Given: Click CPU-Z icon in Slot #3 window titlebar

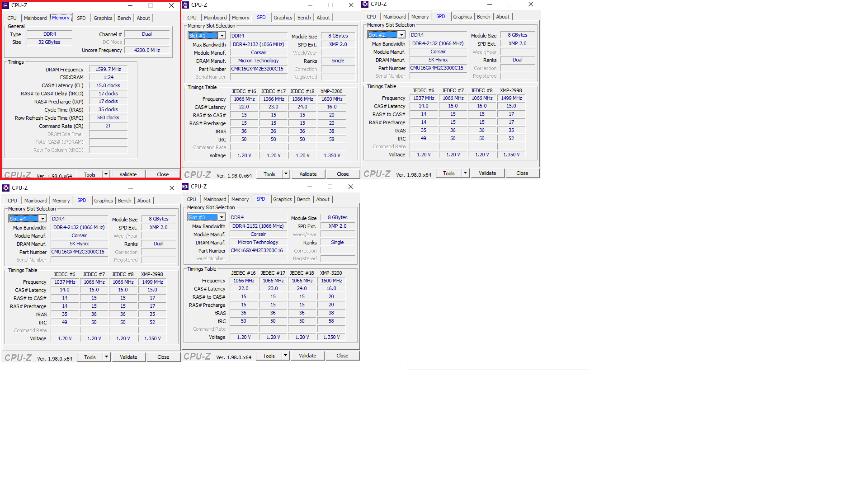Looking at the screenshot, I should pyautogui.click(x=185, y=187).
